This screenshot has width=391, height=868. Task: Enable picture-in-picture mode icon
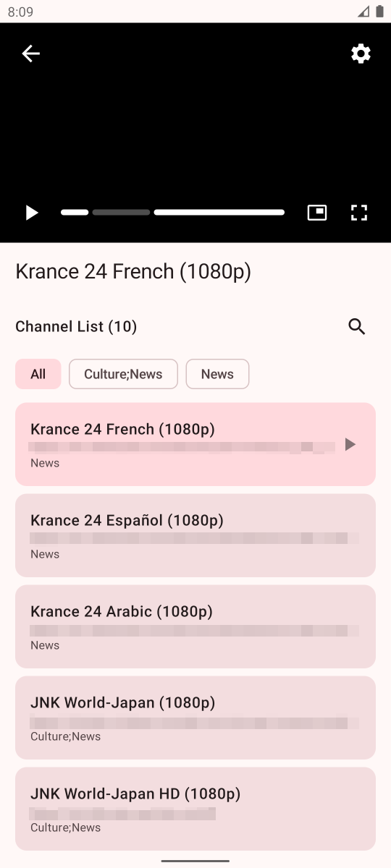coord(317,213)
